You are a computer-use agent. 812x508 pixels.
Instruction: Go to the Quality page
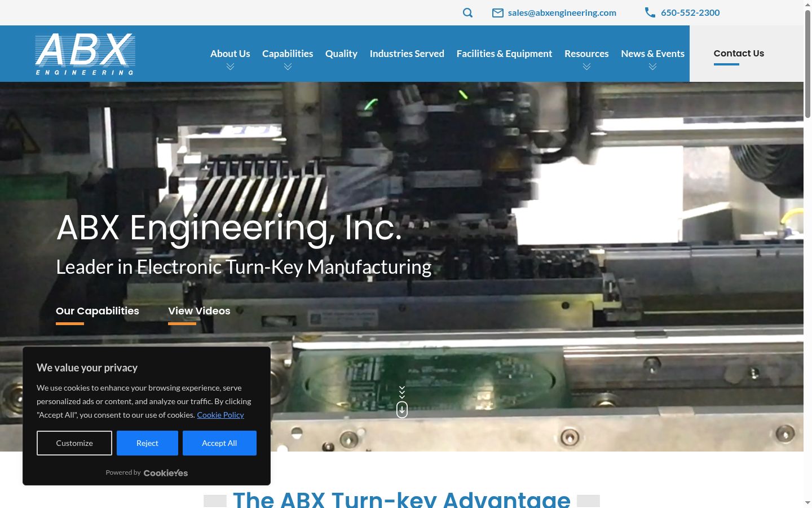[341, 54]
